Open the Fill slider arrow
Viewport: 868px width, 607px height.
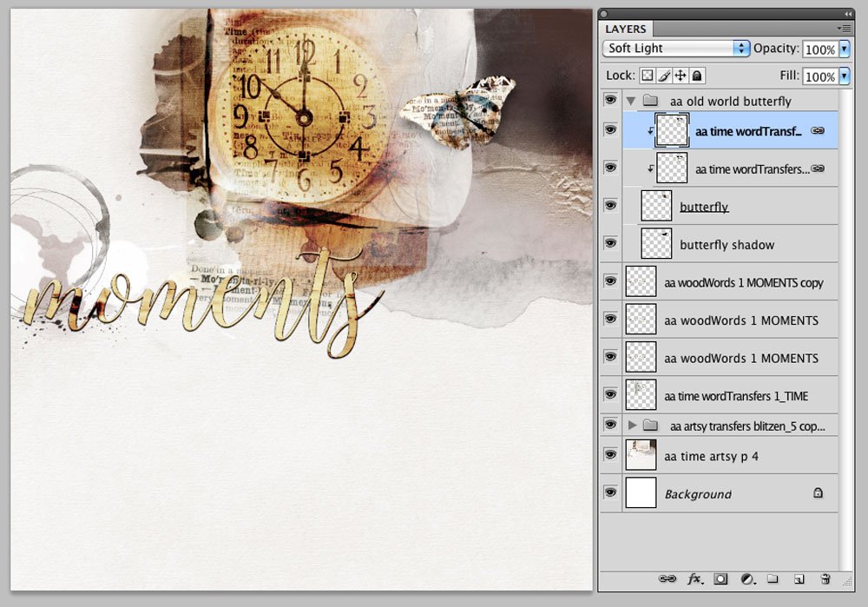845,76
